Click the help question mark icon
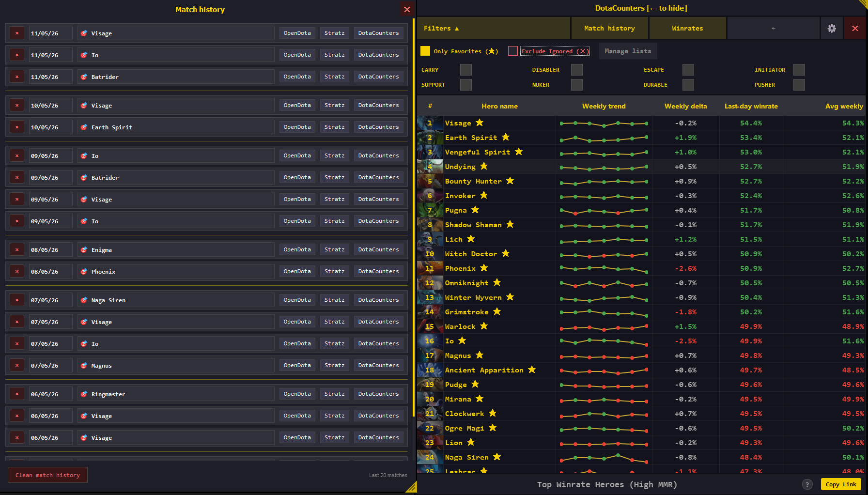Screen dimensions: 868x495 pos(807,484)
